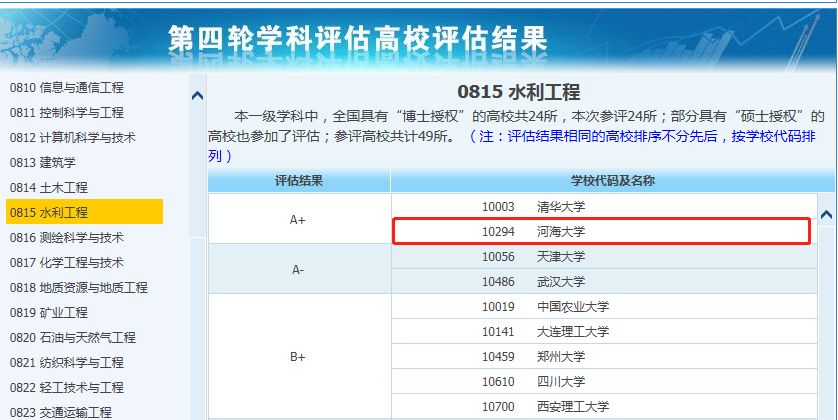Select the 10003 清华大学 row
Screen dimensions: 838x420
(x=604, y=206)
